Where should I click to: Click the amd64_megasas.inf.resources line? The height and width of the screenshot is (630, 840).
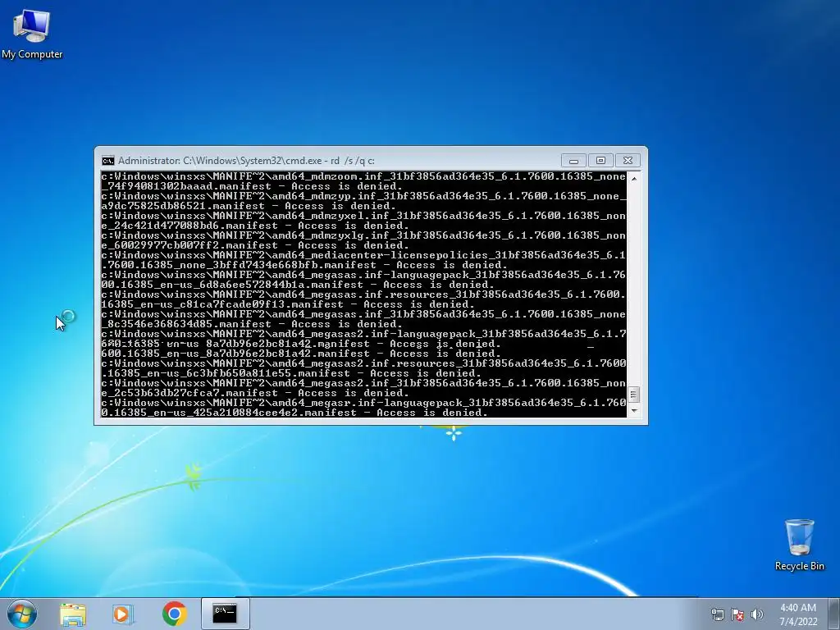363,294
